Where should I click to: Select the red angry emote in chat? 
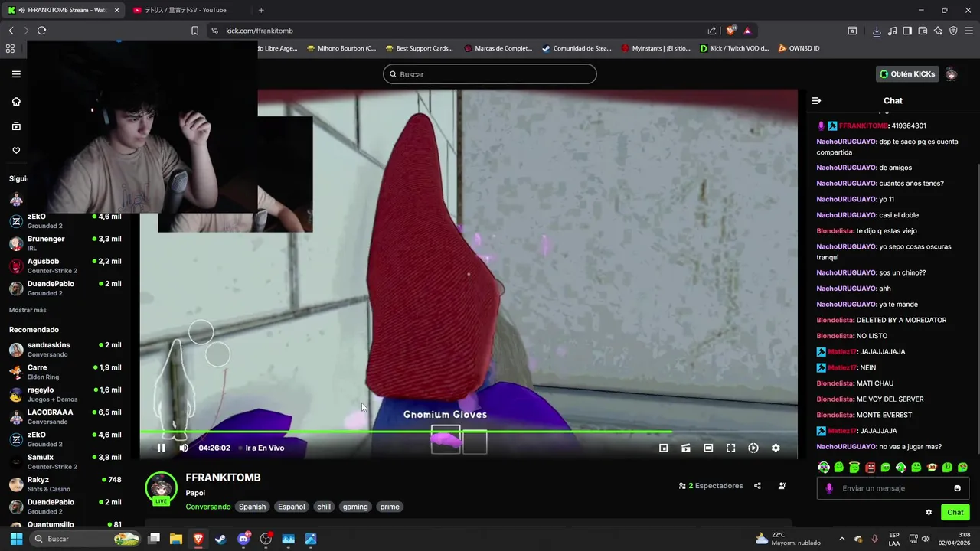click(x=870, y=467)
